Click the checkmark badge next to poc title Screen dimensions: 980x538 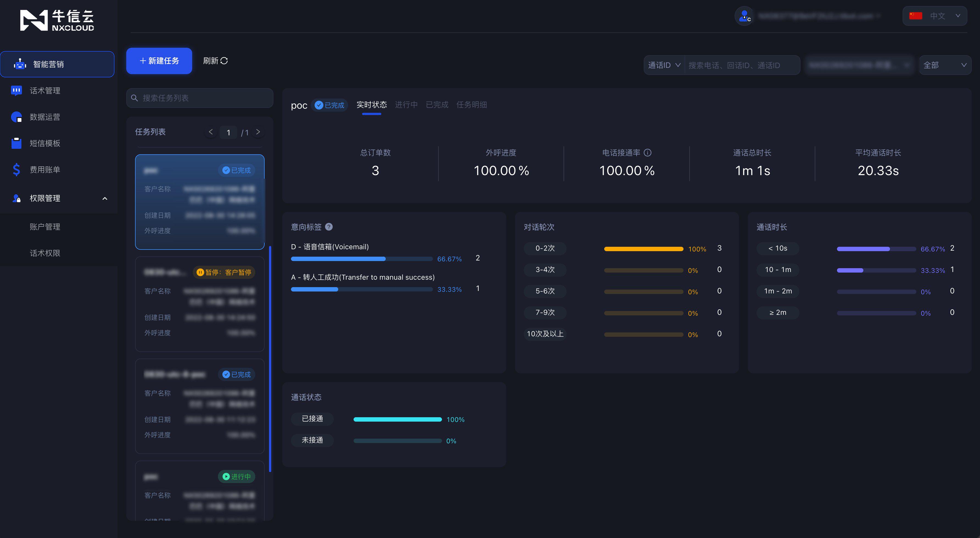click(x=319, y=105)
